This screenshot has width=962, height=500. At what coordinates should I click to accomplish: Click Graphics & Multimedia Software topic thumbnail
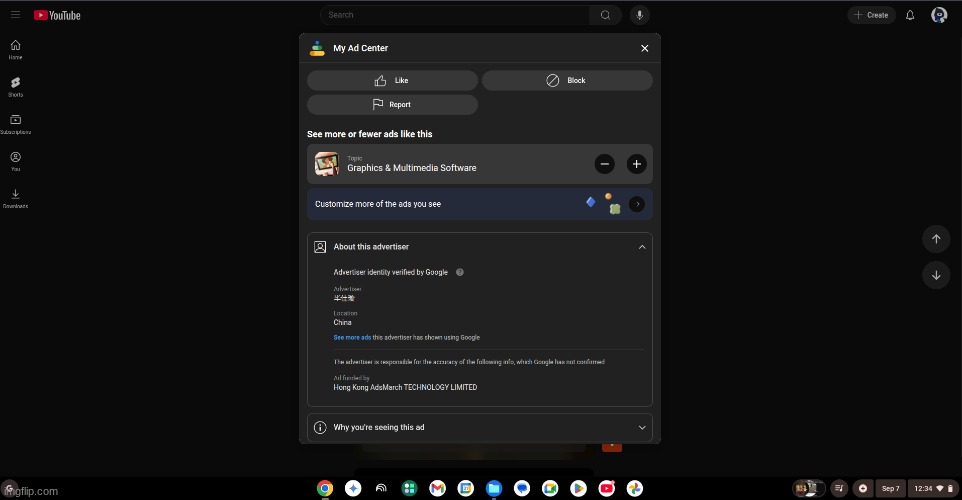[327, 164]
